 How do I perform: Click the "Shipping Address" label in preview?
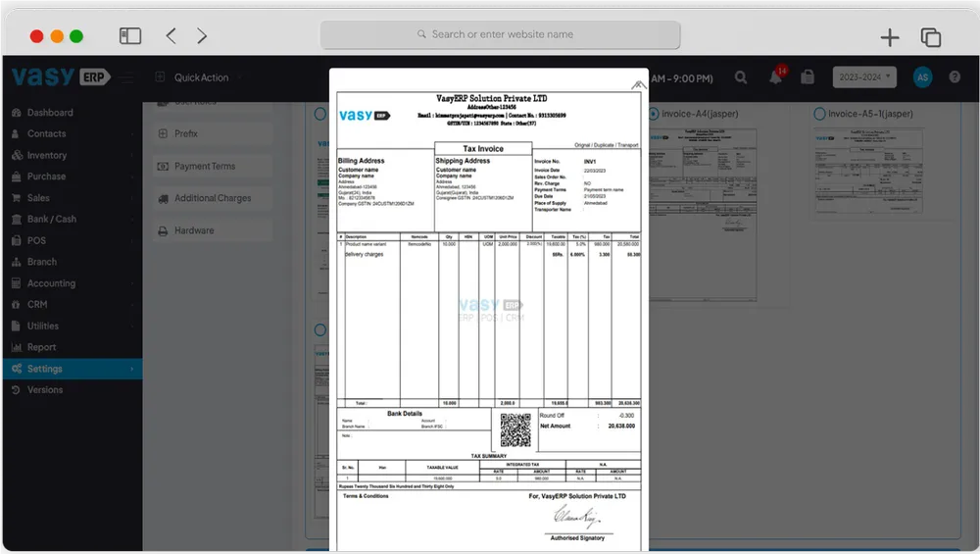coord(464,161)
